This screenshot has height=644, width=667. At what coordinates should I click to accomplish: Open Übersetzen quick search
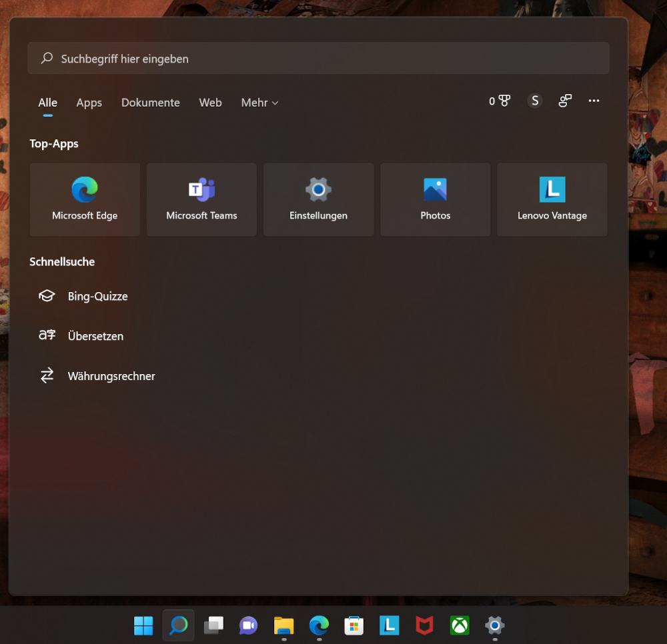(95, 336)
